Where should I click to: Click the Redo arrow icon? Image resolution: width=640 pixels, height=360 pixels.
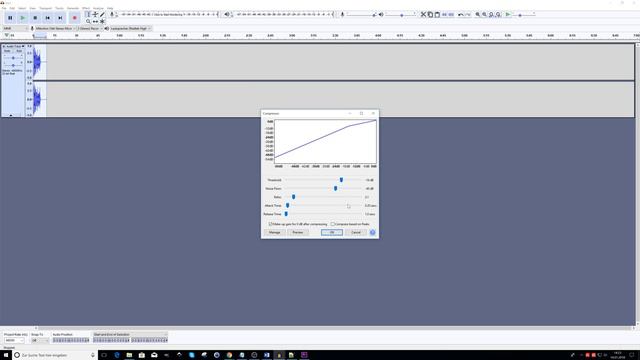[468, 14]
